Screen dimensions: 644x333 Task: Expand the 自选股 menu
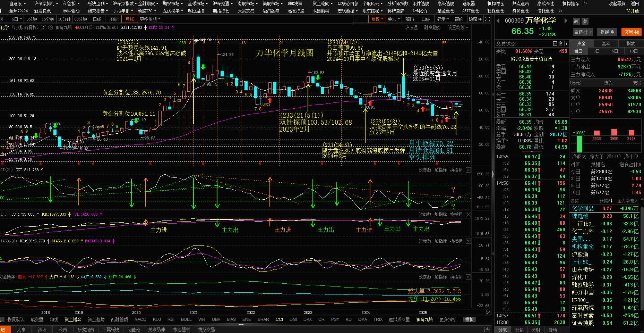(x=17, y=3)
